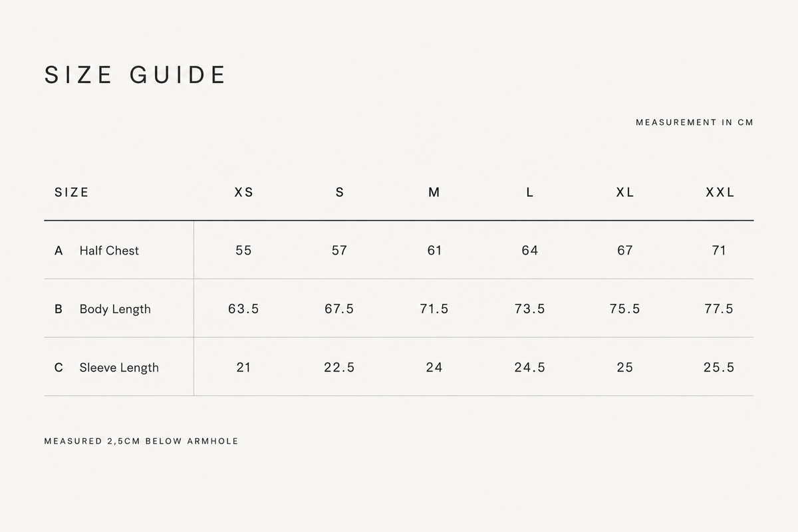798x532 pixels.
Task: Click the Sleeve Length row label
Action: coord(119,368)
